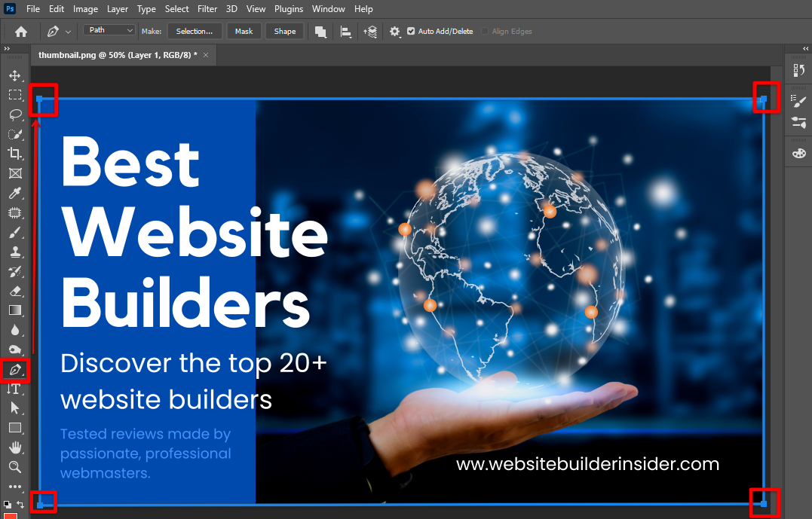This screenshot has height=519, width=812.
Task: Expand the left toolbar double arrows
Action: [7, 48]
